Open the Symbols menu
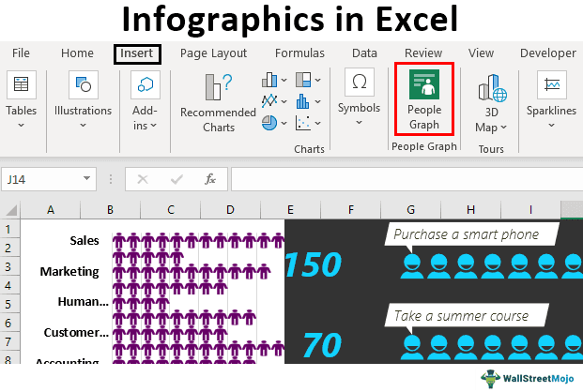The height and width of the screenshot is (392, 583). click(x=359, y=98)
